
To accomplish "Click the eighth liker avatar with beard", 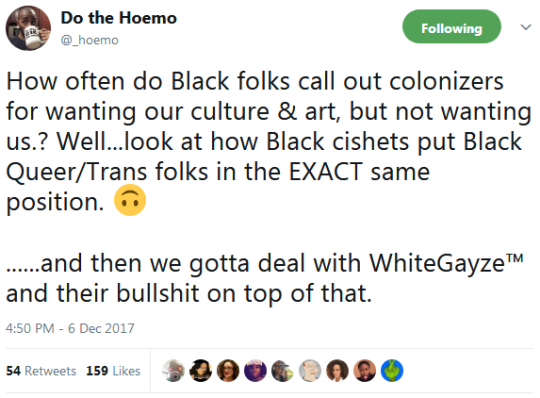I will click(x=364, y=370).
